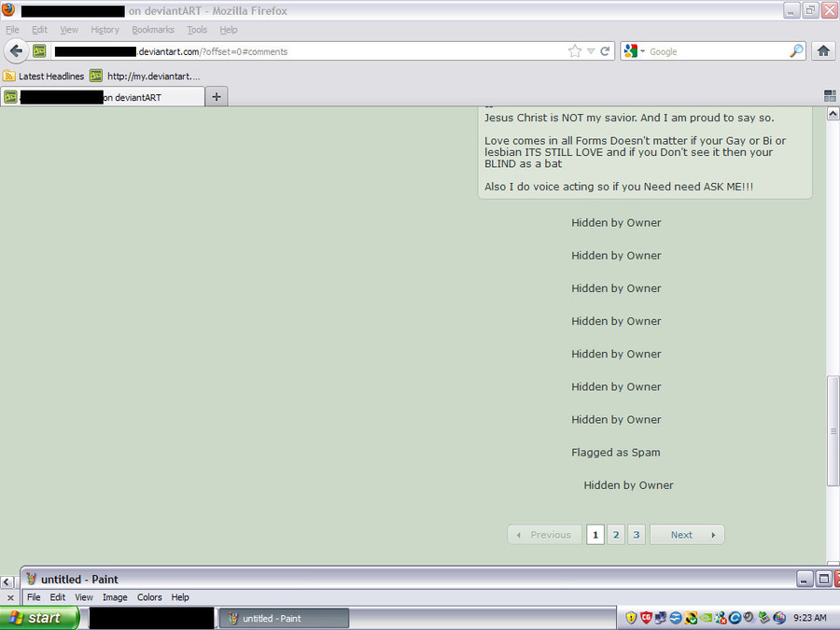Open the NVIDIA settings tray icon
840x630 pixels.
707,618
